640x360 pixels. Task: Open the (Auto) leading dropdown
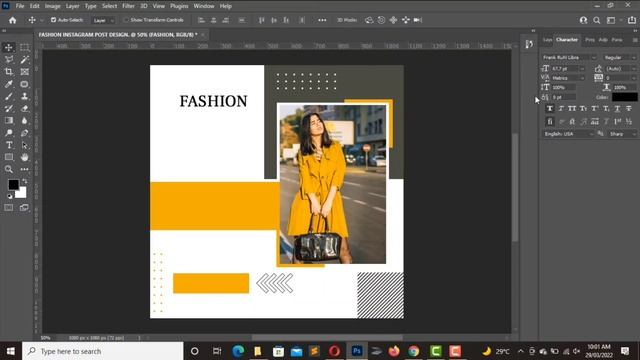point(633,69)
